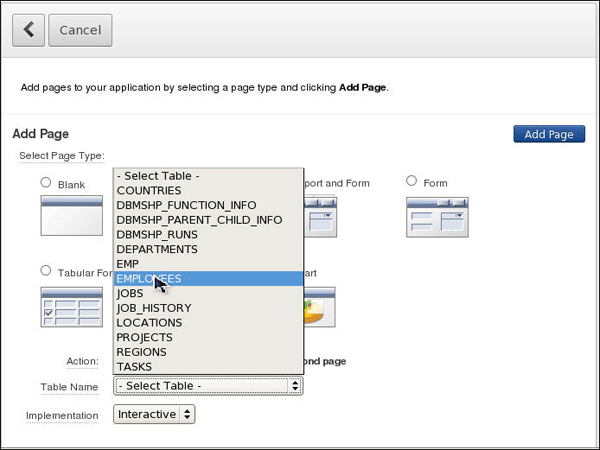Choose LOCATIONS from the table list
This screenshot has height=450, width=600.
209,323
